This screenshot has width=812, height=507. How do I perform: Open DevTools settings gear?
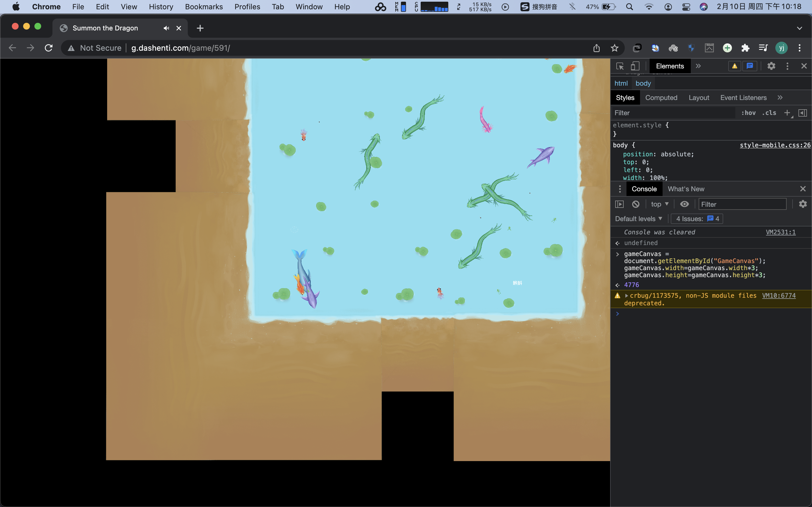tap(771, 66)
